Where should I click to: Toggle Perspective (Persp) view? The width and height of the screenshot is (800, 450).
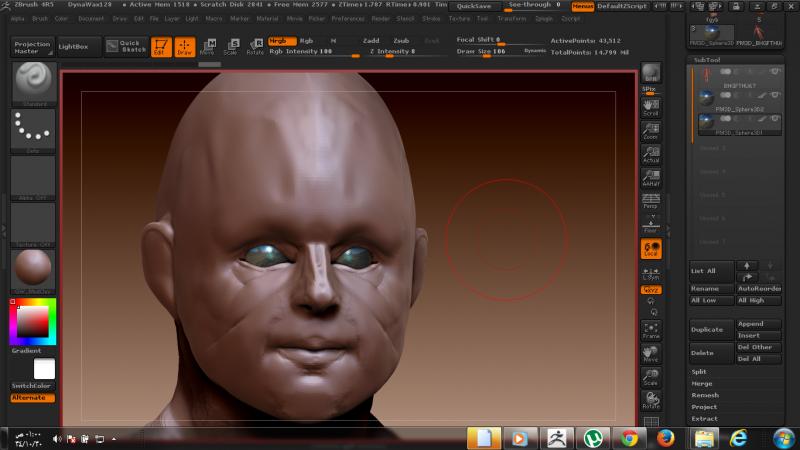point(651,201)
